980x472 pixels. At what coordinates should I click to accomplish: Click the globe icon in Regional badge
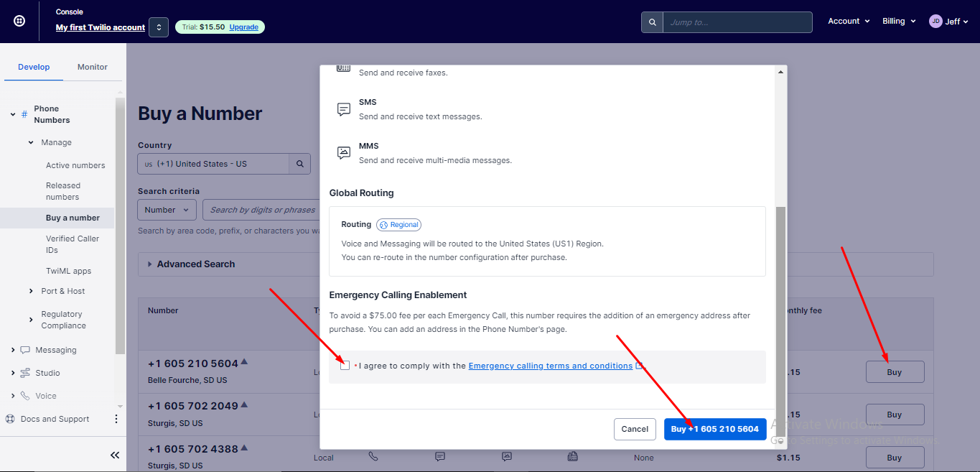(x=383, y=225)
